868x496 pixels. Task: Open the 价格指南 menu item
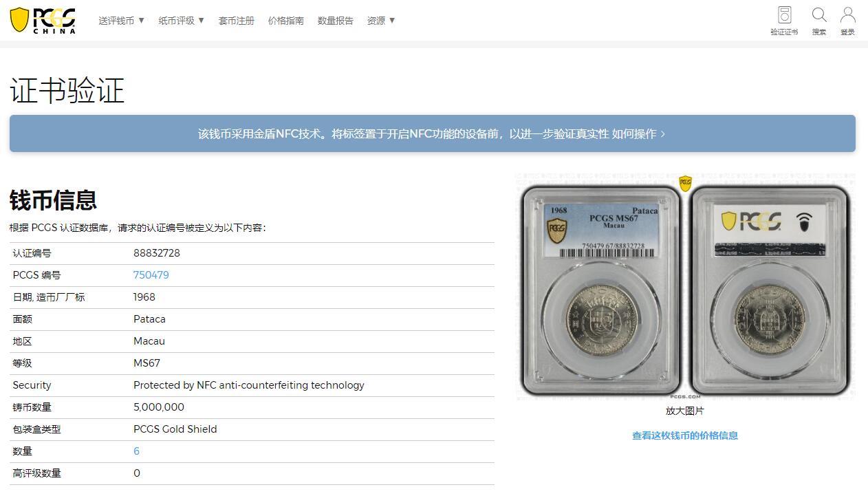(286, 21)
